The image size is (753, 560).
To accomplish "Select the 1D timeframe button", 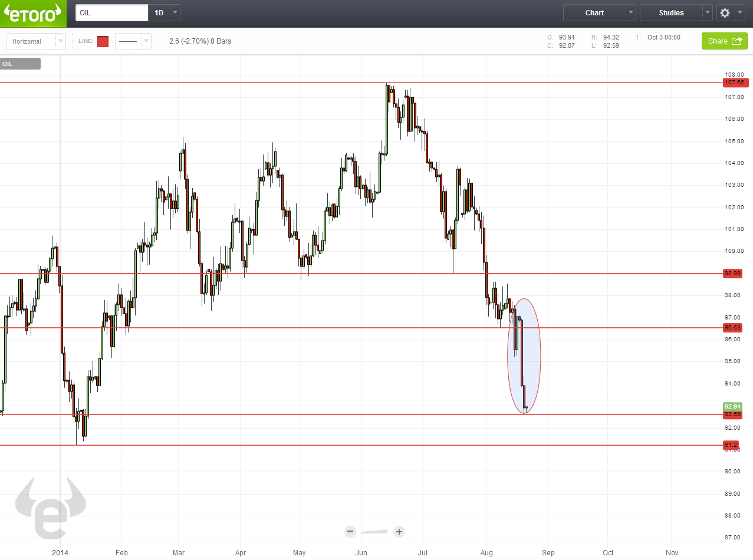I will (159, 13).
